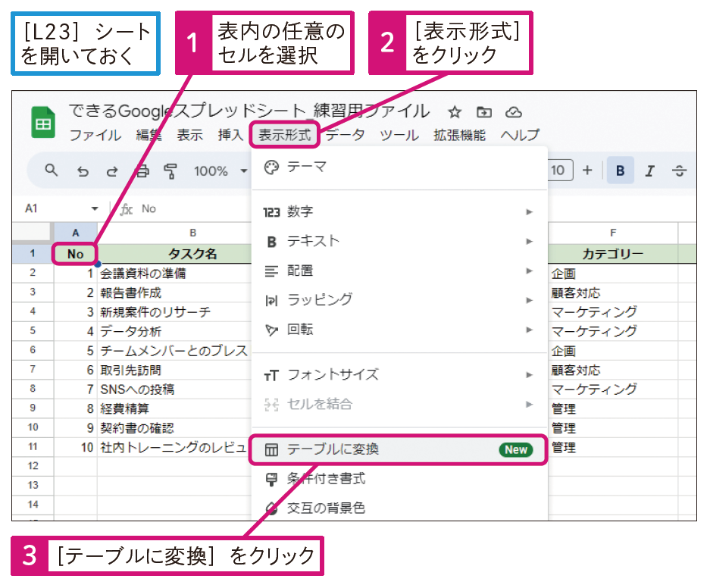Screen dimensions: 710x588
Task: Check sync status via the cloud icon
Action: 512,111
